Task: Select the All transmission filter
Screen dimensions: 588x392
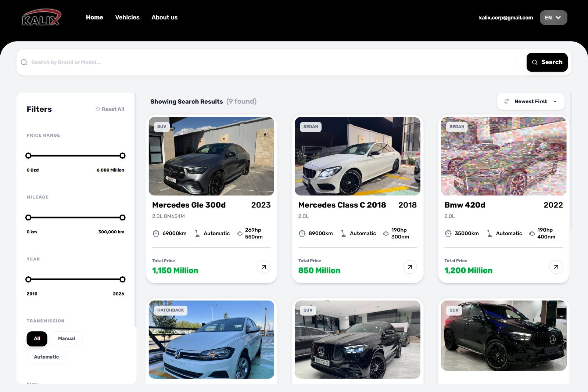Action: pos(37,339)
